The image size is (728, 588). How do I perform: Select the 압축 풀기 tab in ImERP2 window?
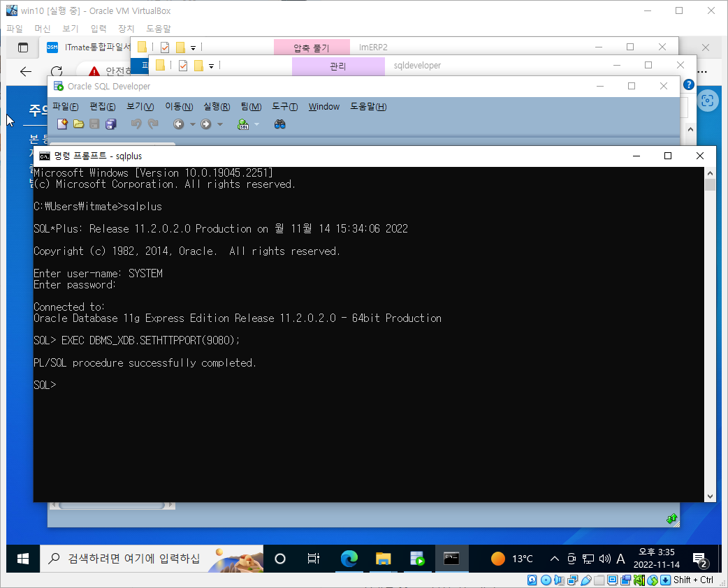[312, 47]
